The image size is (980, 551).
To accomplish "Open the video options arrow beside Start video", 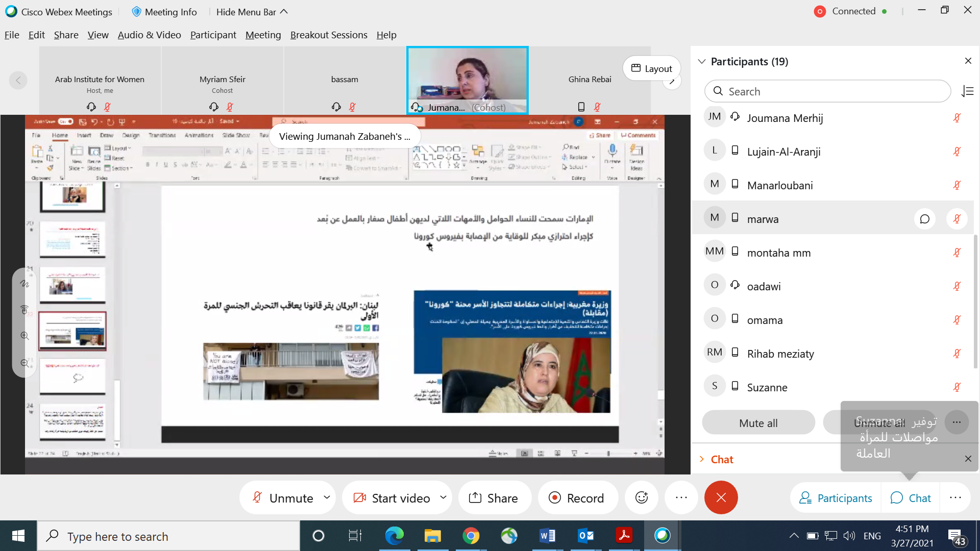I will [443, 497].
